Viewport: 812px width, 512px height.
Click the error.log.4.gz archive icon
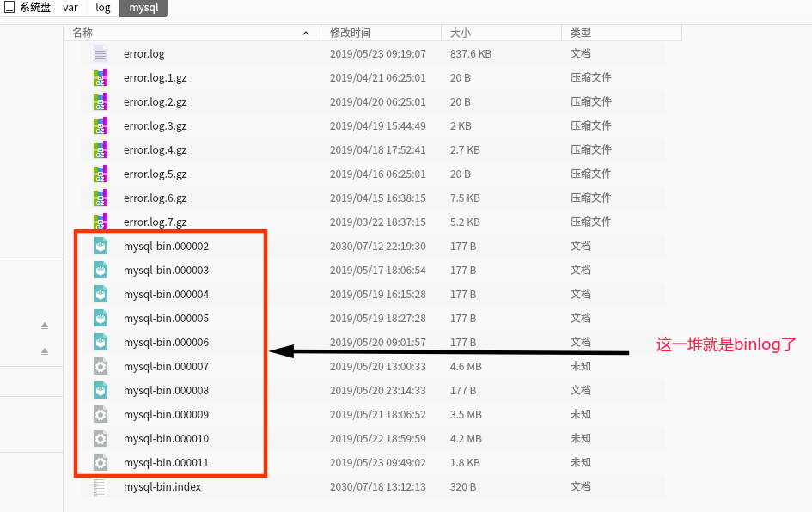(x=101, y=149)
